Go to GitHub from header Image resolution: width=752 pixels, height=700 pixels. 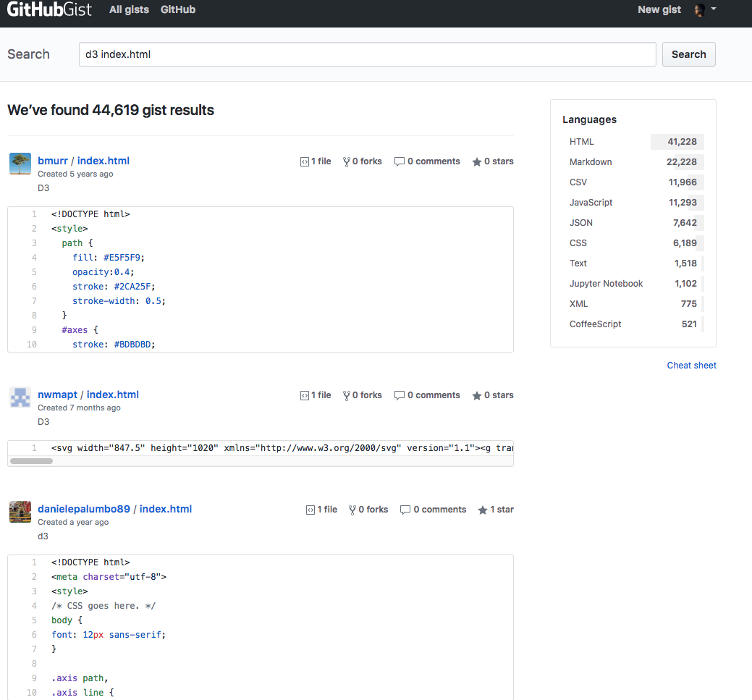point(178,9)
